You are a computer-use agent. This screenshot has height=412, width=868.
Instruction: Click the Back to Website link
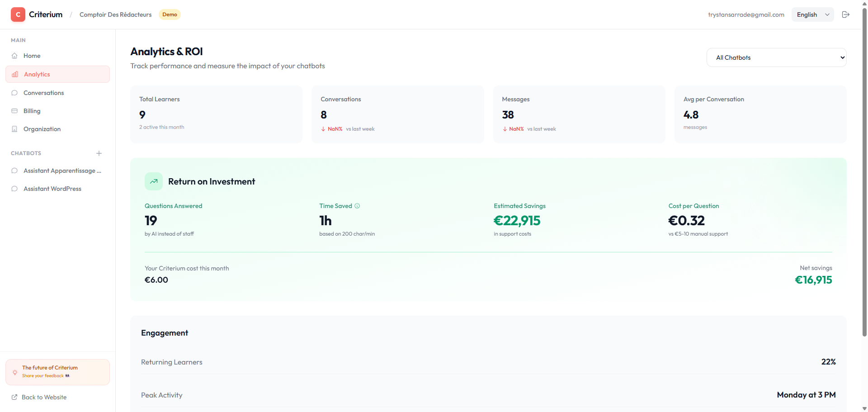44,397
